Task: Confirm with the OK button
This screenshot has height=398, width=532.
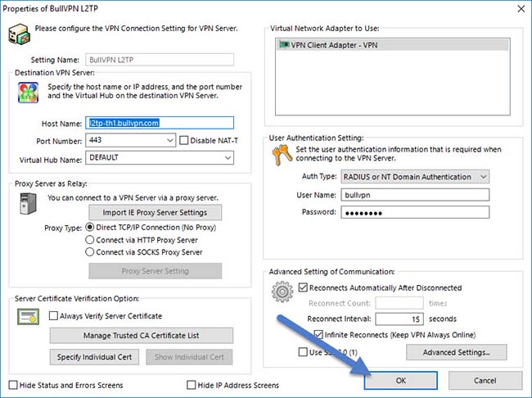Action: pyautogui.click(x=401, y=380)
